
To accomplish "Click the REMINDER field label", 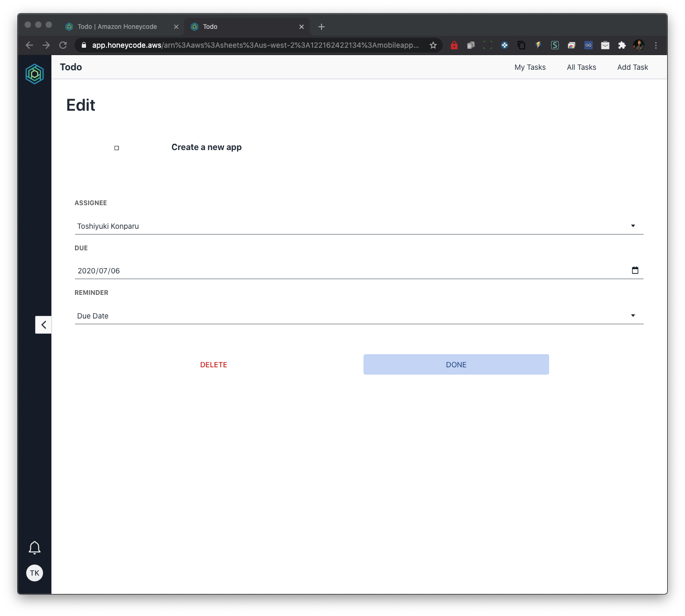I will tap(91, 293).
